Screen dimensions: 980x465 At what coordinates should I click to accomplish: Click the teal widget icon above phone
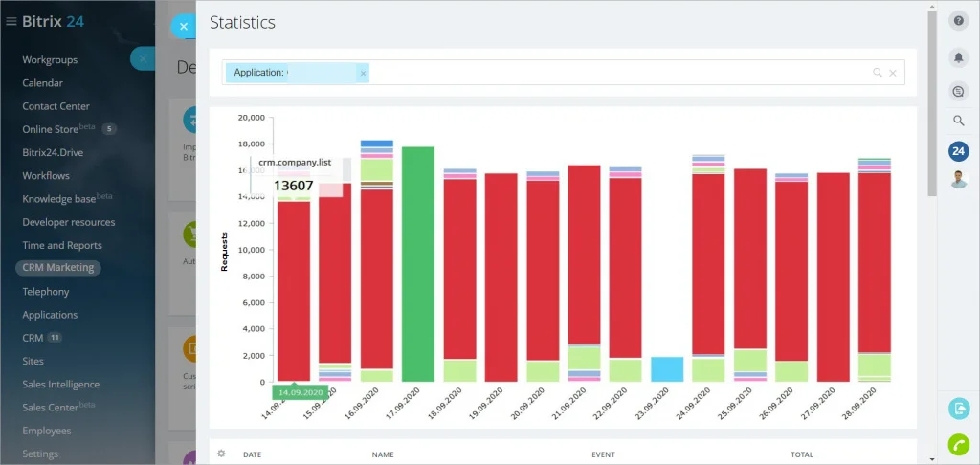(x=958, y=409)
